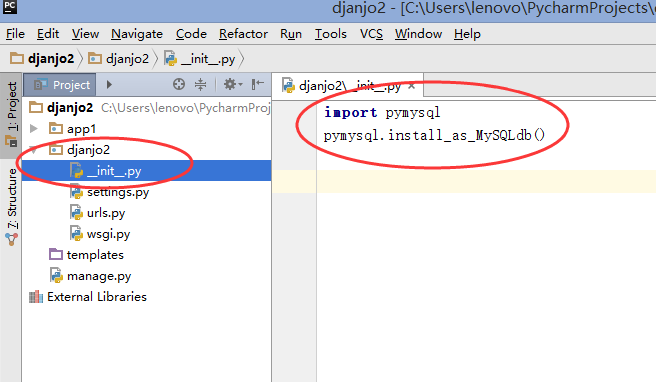
Task: Open the VCS menu
Action: coord(371,34)
